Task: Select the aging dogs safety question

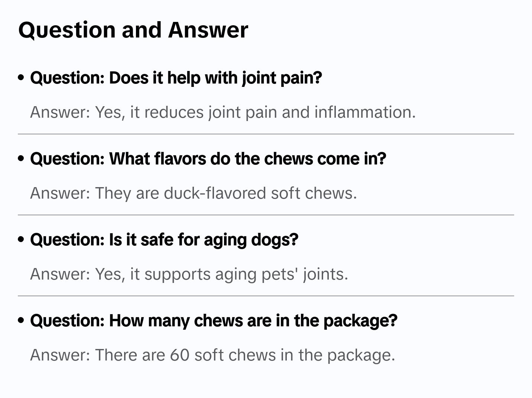Action: point(164,240)
